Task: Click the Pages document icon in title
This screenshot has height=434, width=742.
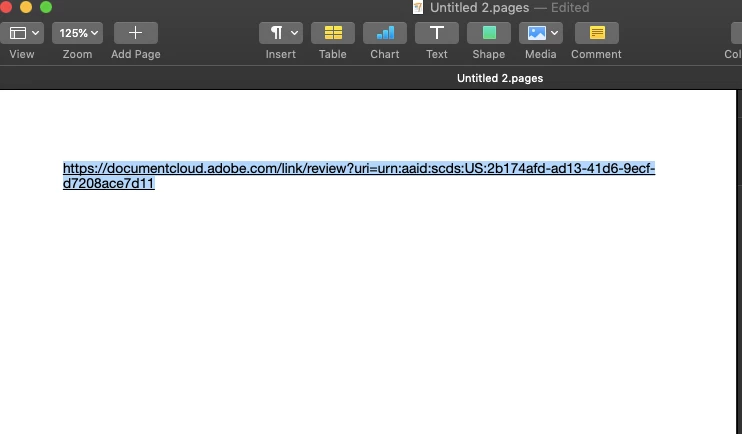Action: (x=418, y=8)
